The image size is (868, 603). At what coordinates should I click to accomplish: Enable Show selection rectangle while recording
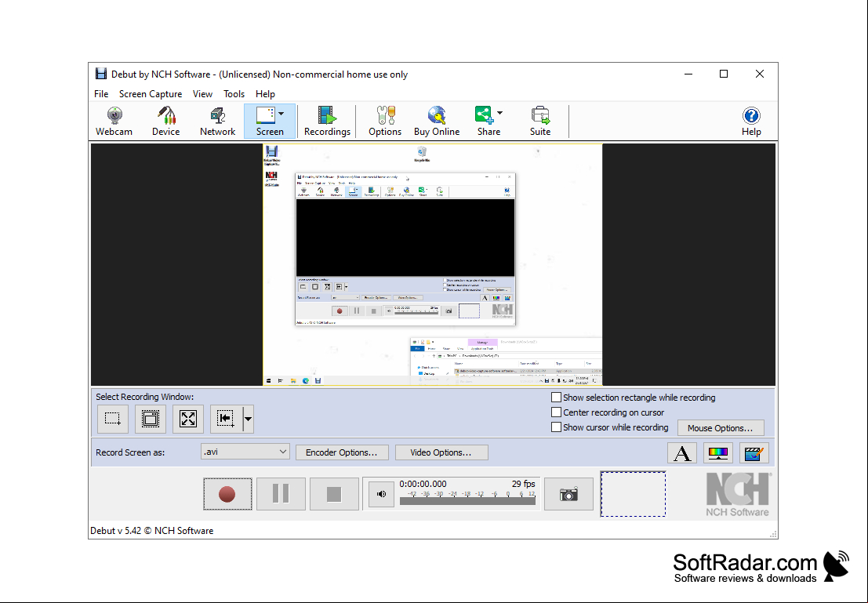tap(557, 397)
